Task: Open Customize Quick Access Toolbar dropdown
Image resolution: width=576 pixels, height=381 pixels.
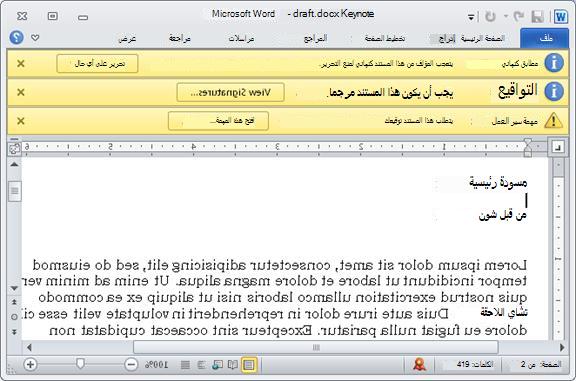Action: [x=471, y=17]
